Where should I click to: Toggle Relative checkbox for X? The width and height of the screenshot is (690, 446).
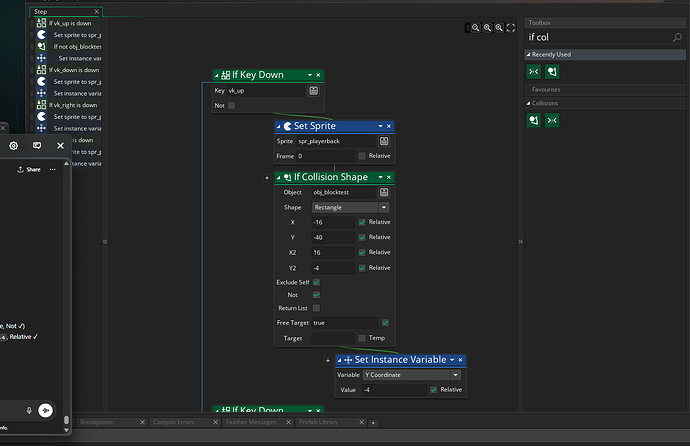tap(362, 223)
